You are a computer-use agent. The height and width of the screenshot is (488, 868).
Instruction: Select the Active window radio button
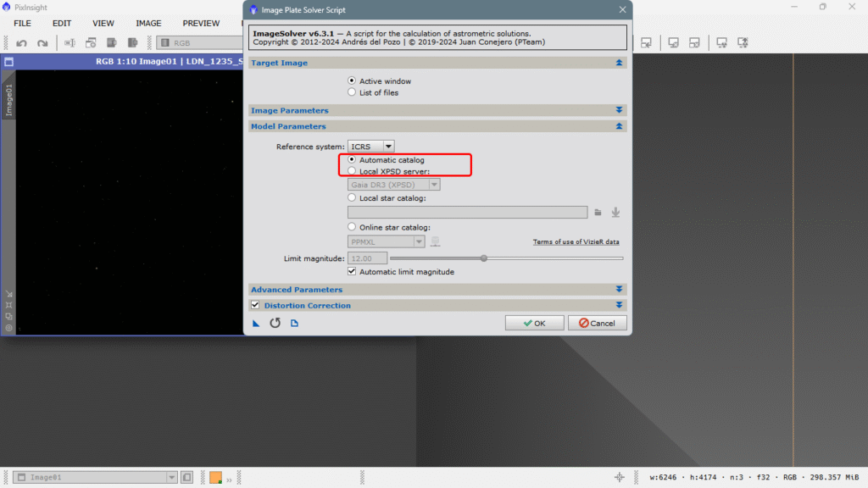[x=352, y=80]
